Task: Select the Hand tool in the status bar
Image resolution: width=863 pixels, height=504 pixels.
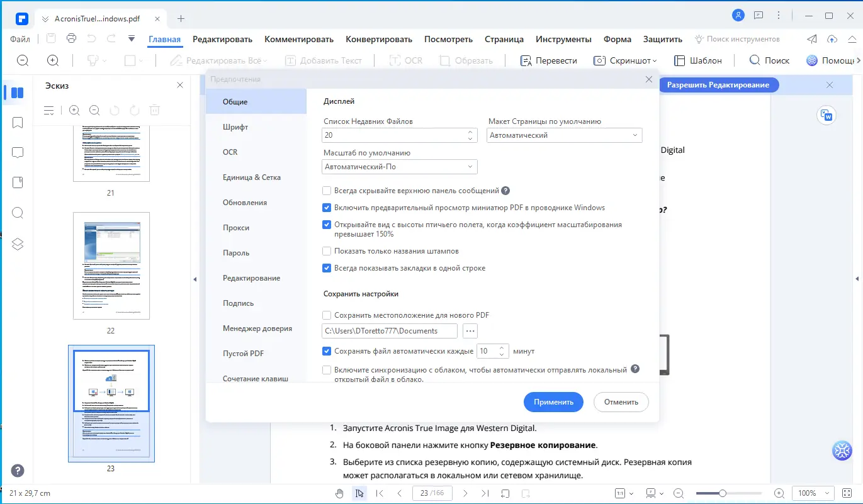Action: (339, 493)
